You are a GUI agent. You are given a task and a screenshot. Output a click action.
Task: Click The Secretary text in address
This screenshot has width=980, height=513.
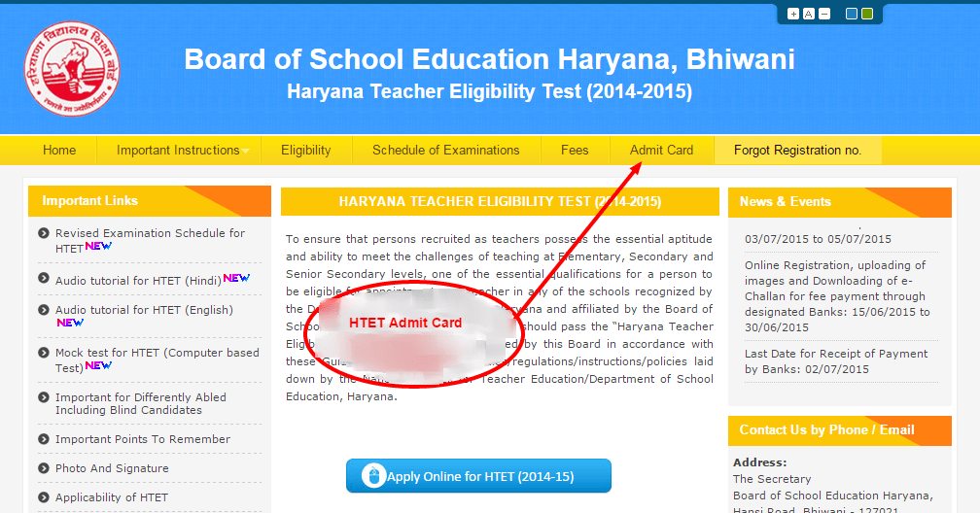(x=772, y=479)
